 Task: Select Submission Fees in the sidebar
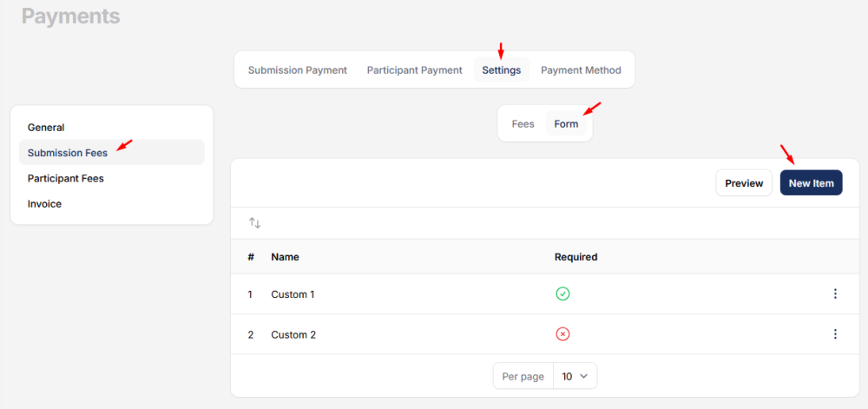(x=68, y=153)
